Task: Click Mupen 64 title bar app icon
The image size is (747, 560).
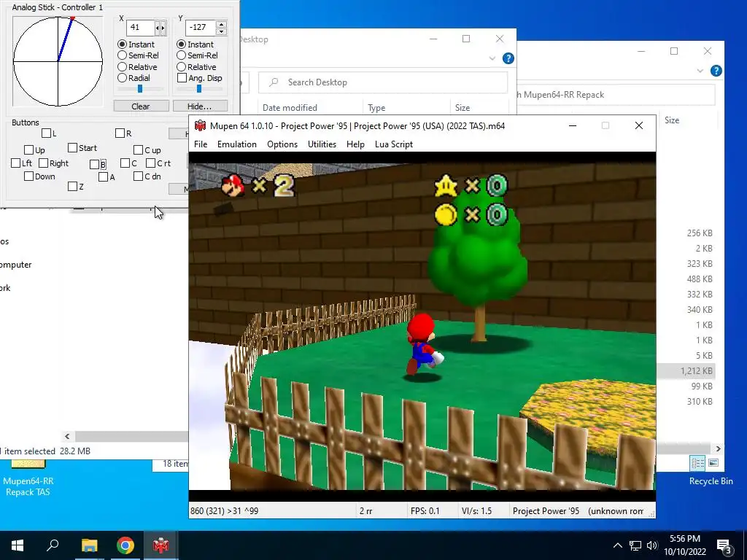Action: [200, 125]
